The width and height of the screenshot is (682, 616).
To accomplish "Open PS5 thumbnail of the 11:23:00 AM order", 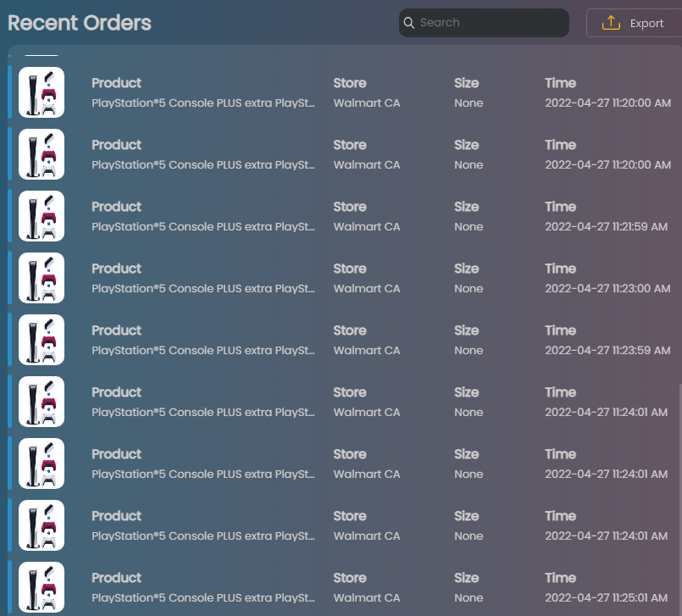I will [x=42, y=278].
